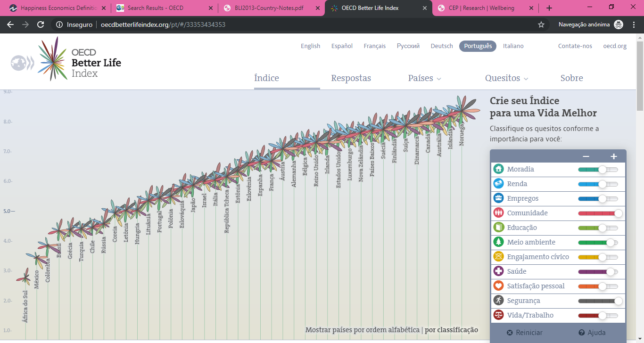The image size is (644, 343).
Task: Expand the Países dropdown menu
Action: (425, 78)
